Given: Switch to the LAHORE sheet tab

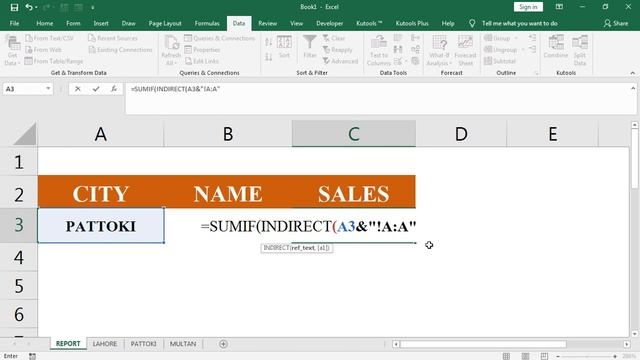Looking at the screenshot, I should (x=105, y=344).
